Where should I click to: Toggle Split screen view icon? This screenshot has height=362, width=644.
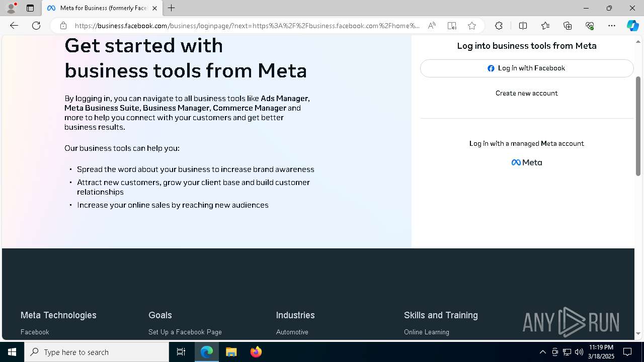click(523, 26)
